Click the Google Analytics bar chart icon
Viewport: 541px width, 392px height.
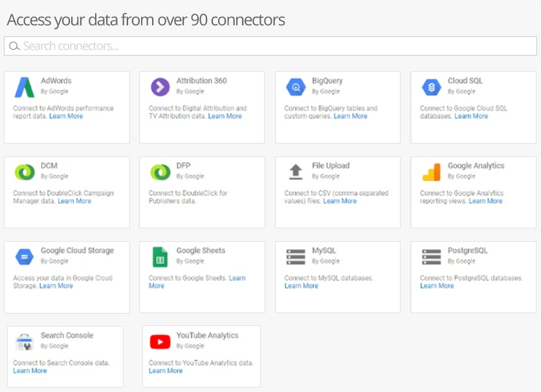431,172
